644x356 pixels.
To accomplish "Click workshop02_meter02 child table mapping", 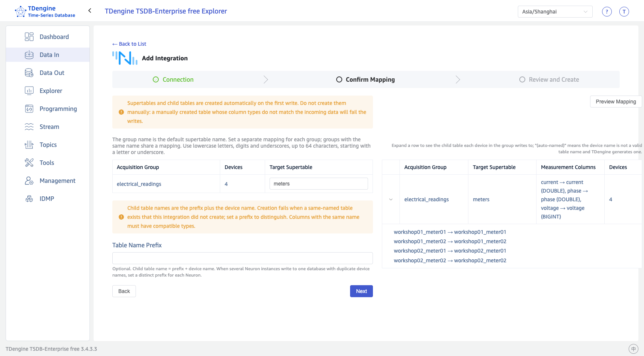I will pos(450,260).
